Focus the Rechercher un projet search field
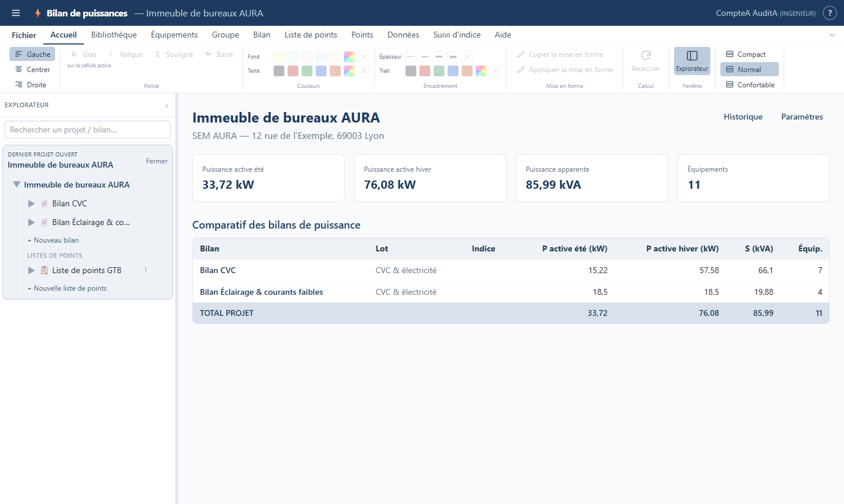This screenshot has height=504, width=844. pos(87,130)
